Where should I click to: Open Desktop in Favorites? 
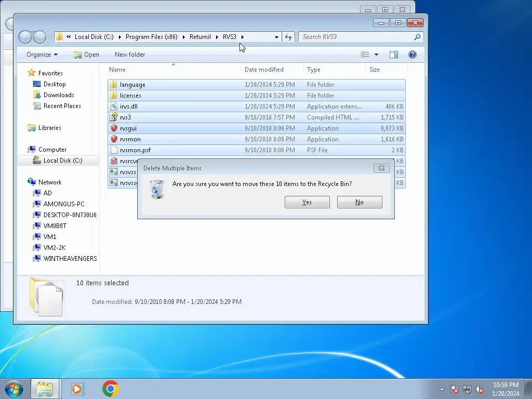click(54, 84)
